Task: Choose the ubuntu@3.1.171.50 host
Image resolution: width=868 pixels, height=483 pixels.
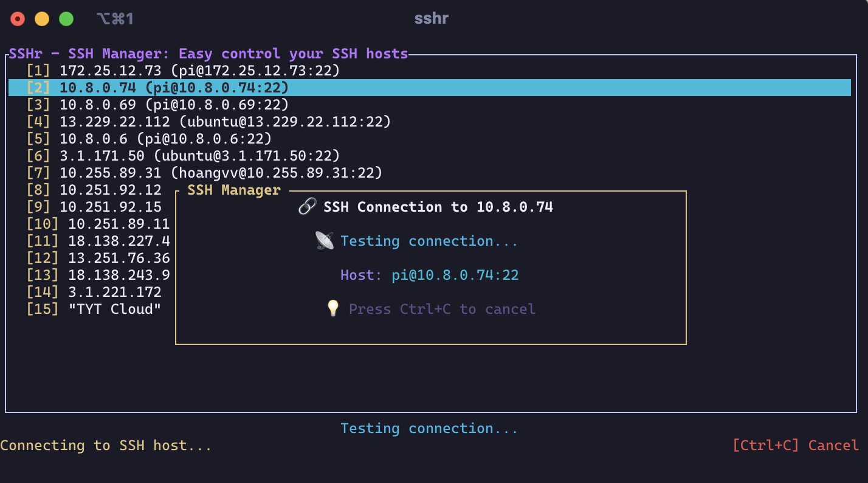Action: (x=183, y=156)
